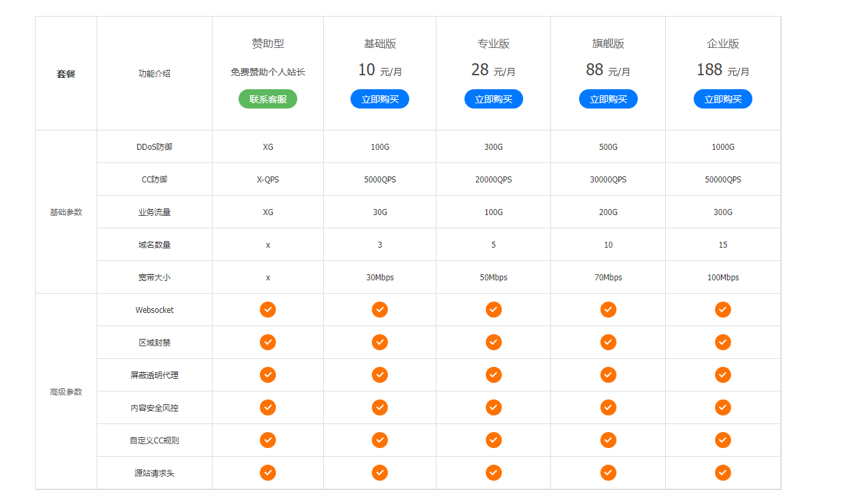
Task: Click the Websocket checkmark for 基础版
Action: 380,310
